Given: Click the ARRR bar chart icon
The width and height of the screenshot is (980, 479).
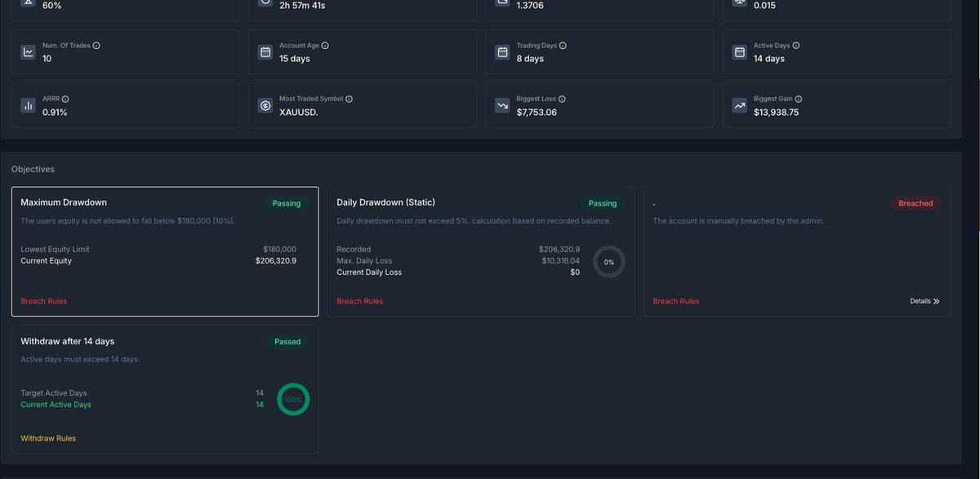Looking at the screenshot, I should 29,105.
